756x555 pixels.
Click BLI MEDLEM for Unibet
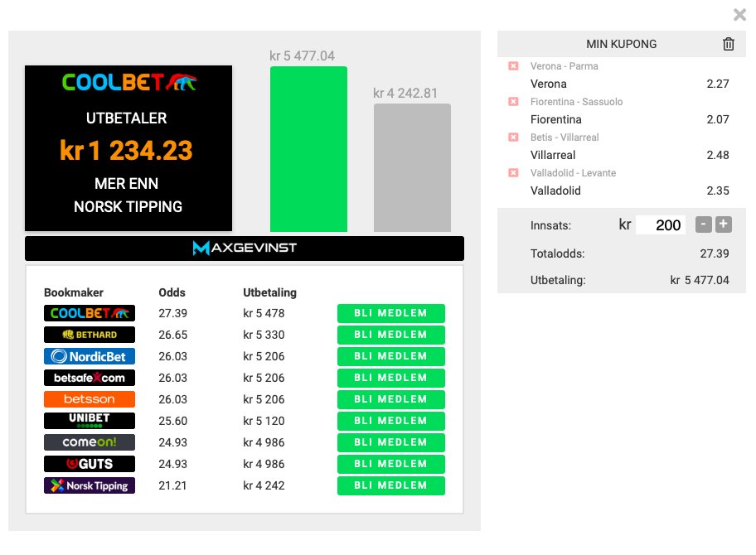point(391,421)
